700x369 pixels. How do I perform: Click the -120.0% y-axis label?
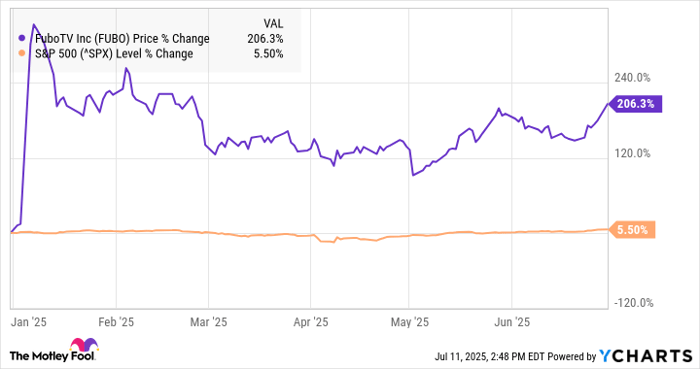coord(634,303)
